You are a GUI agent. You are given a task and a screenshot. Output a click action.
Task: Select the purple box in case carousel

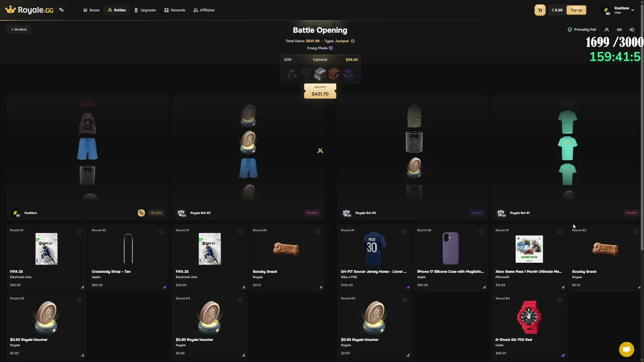point(348,74)
